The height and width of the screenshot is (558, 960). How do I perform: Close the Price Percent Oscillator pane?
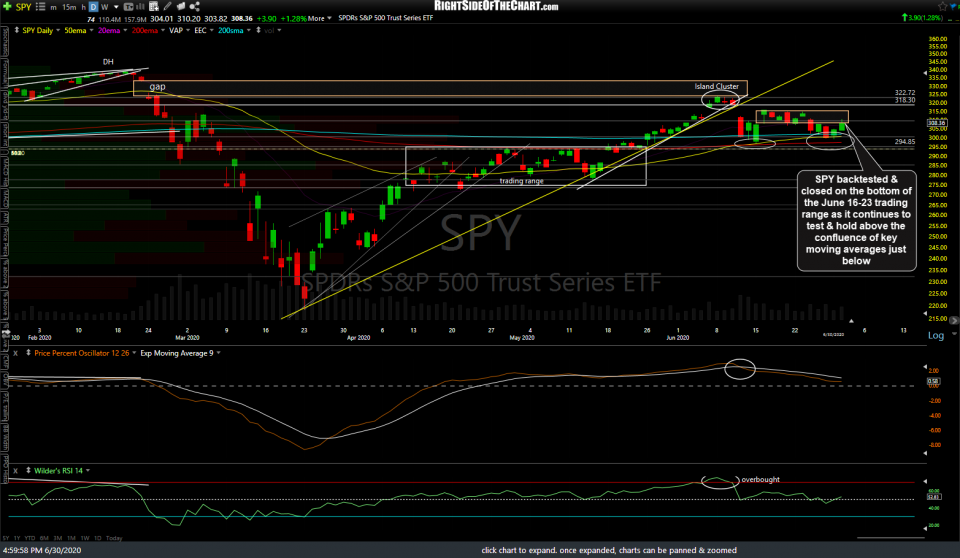(16, 353)
